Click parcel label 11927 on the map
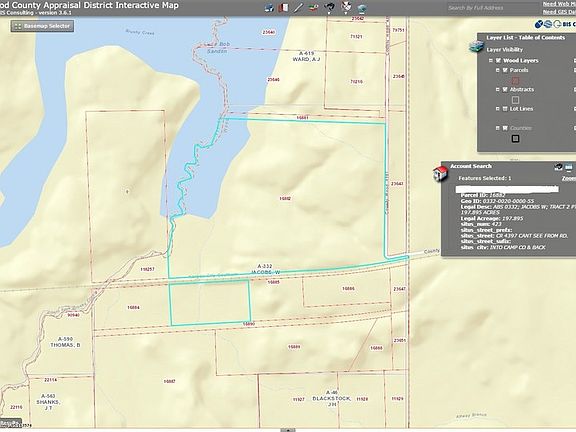576x432 pixels. coord(299,399)
